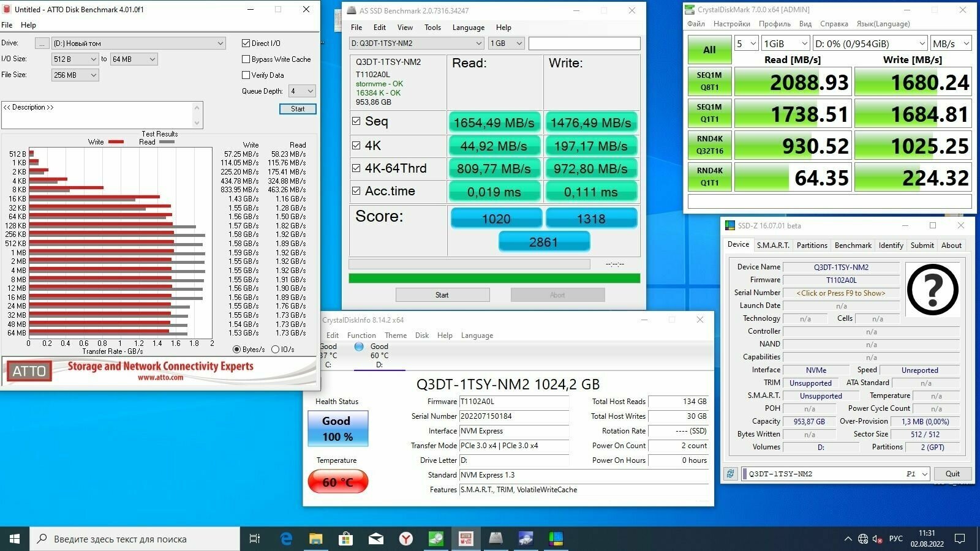Open the I/O Size end dropdown (64 MB)
This screenshot has height=551, width=980.
pyautogui.click(x=134, y=59)
